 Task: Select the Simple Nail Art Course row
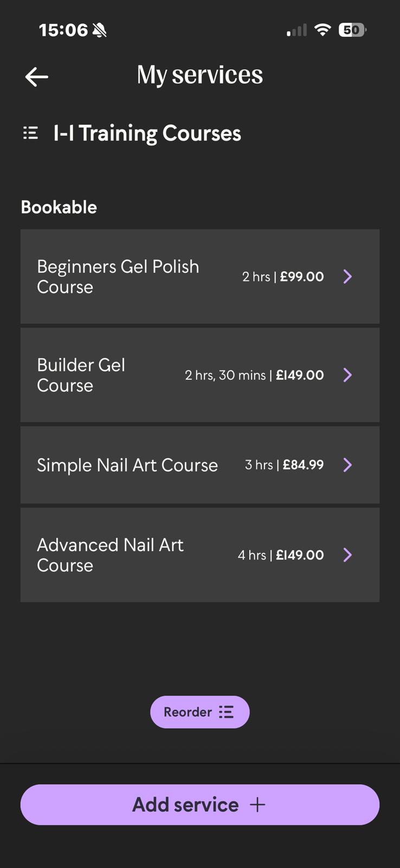point(127,465)
